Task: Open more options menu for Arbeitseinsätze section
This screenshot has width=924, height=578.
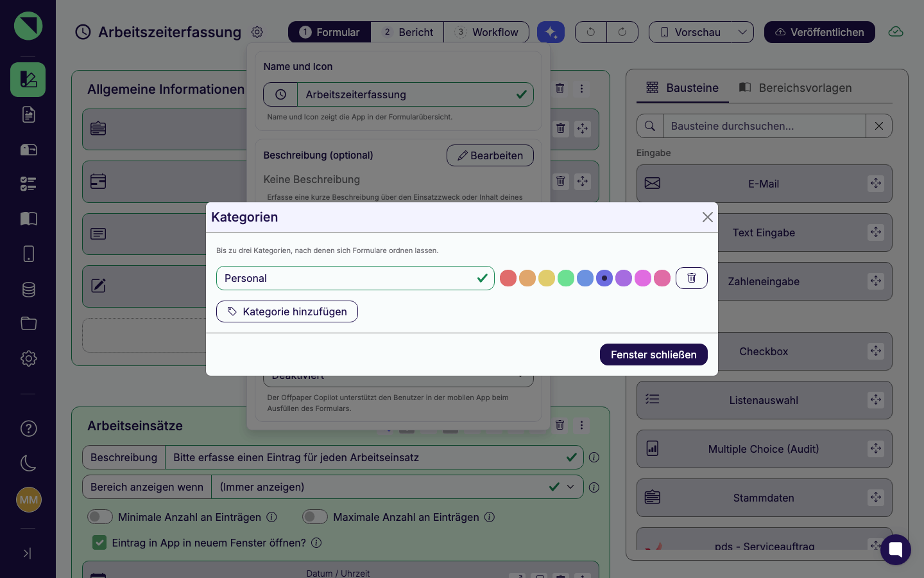Action: (x=581, y=425)
